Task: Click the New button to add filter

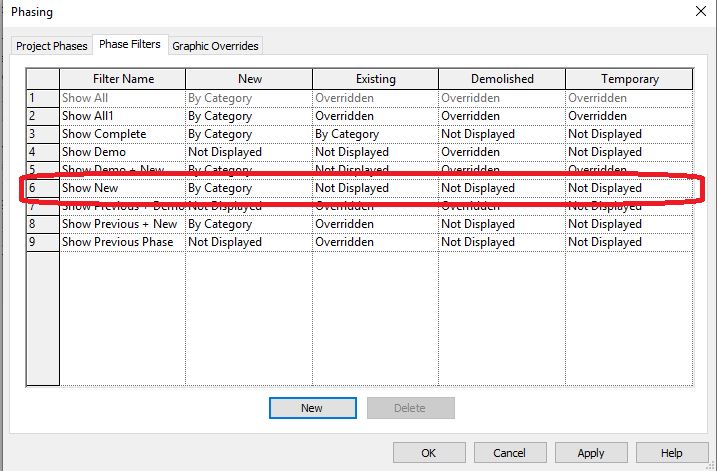Action: 312,408
